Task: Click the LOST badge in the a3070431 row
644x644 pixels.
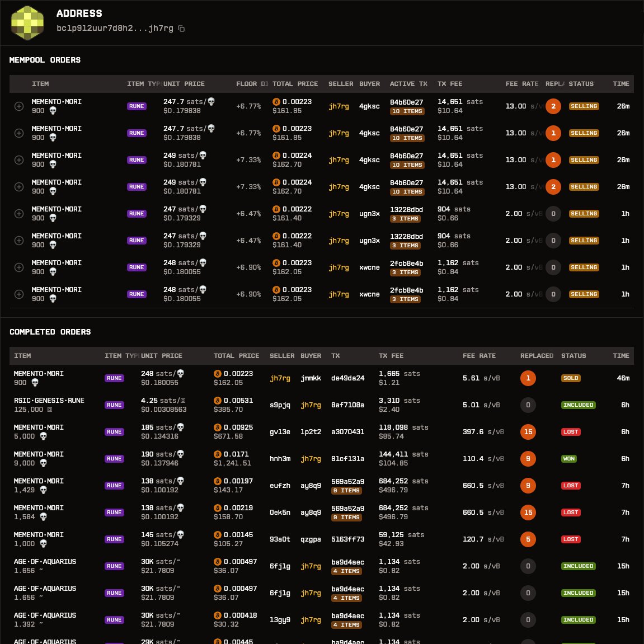Action: [x=571, y=432]
